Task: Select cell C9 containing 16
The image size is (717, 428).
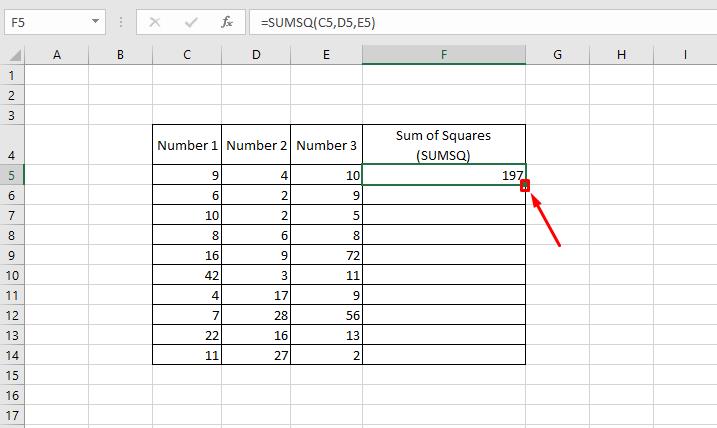Action: tap(187, 255)
